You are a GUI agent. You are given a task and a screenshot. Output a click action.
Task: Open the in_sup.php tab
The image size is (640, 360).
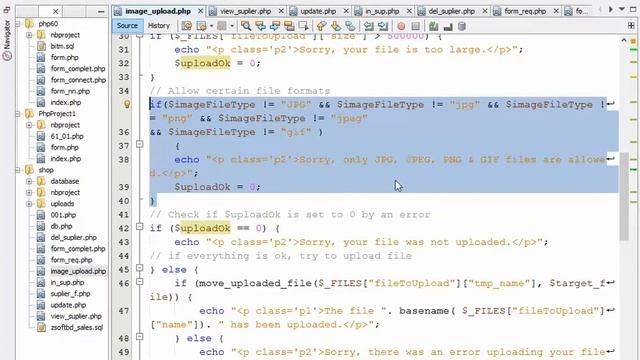tap(382, 11)
